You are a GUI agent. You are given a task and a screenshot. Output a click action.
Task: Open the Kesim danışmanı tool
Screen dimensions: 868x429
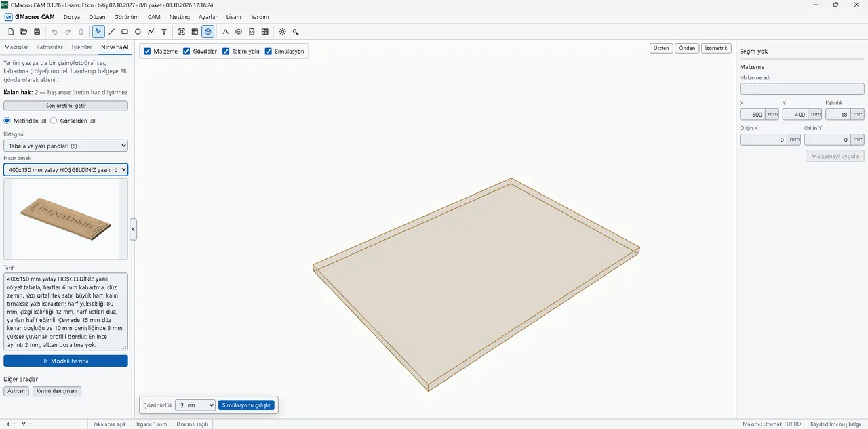(x=57, y=391)
